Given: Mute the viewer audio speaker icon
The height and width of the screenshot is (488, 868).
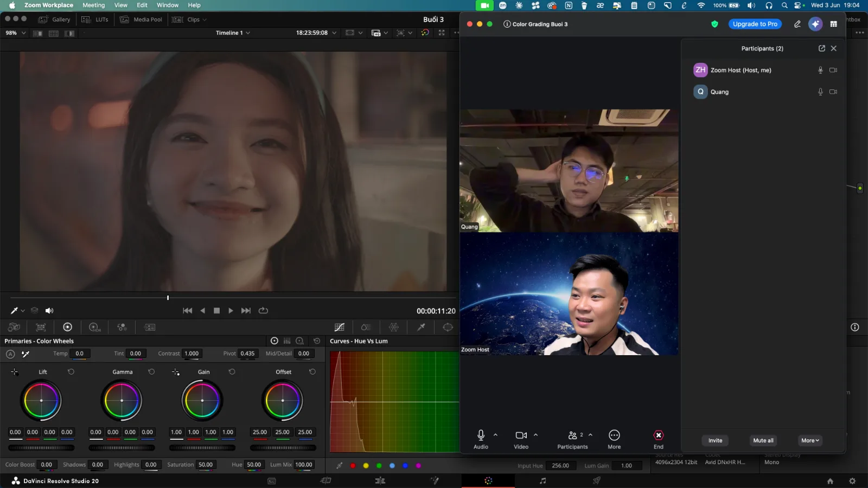Looking at the screenshot, I should point(49,311).
